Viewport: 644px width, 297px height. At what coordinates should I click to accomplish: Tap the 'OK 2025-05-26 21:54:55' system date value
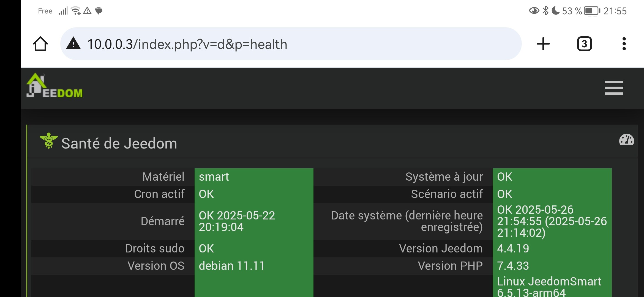pyautogui.click(x=552, y=221)
